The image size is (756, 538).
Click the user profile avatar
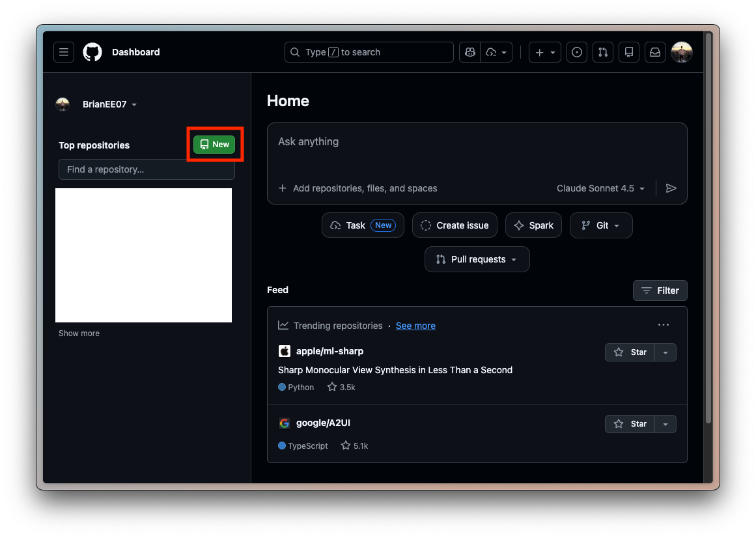tap(682, 52)
